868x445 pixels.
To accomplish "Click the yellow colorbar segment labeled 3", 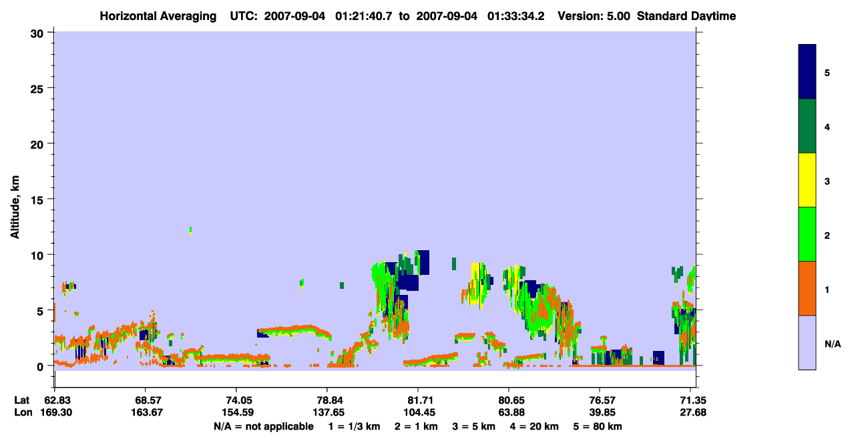I will pyautogui.click(x=807, y=180).
